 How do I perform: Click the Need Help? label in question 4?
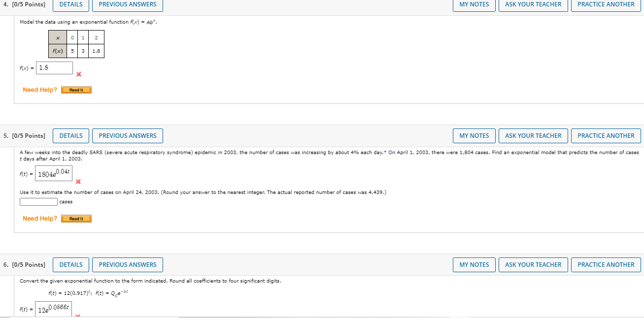(x=39, y=90)
